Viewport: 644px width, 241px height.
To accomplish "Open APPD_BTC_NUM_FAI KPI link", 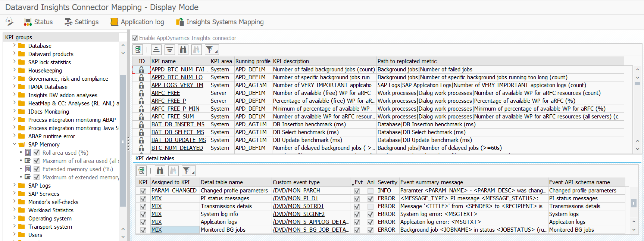I will [x=179, y=69].
